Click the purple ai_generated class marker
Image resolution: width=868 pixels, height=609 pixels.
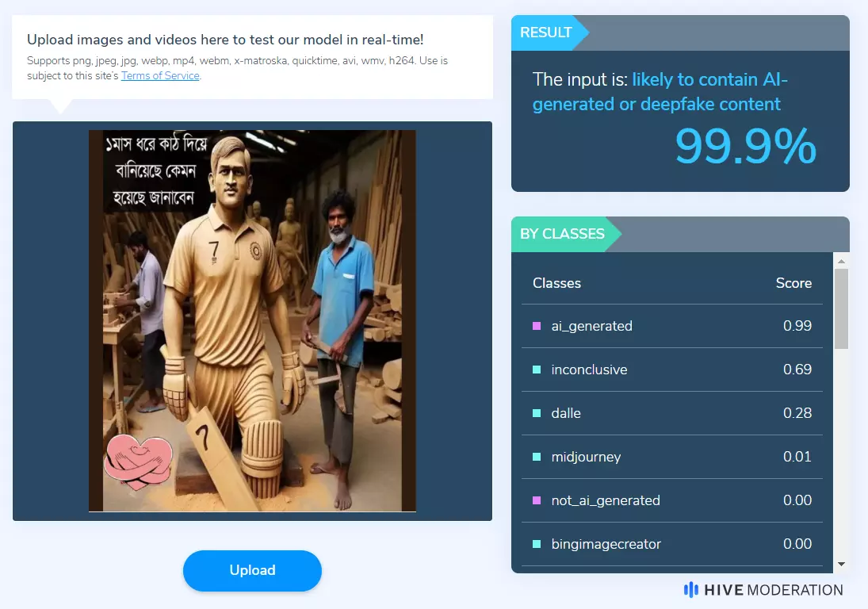(537, 326)
